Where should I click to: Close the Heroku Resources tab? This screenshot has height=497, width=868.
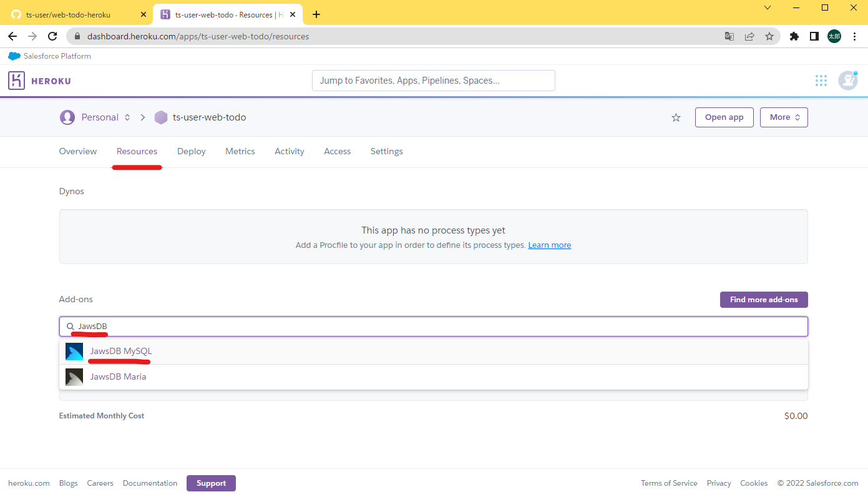click(x=293, y=14)
